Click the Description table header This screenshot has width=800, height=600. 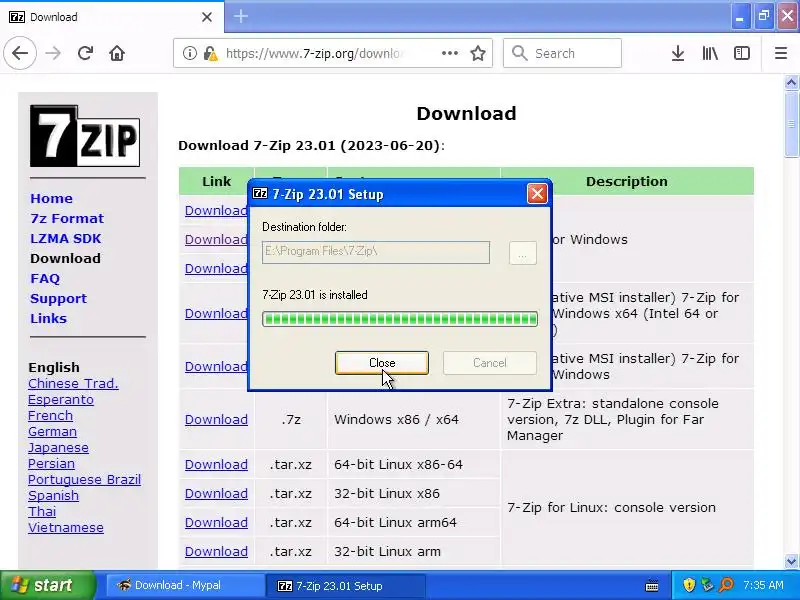tap(627, 182)
